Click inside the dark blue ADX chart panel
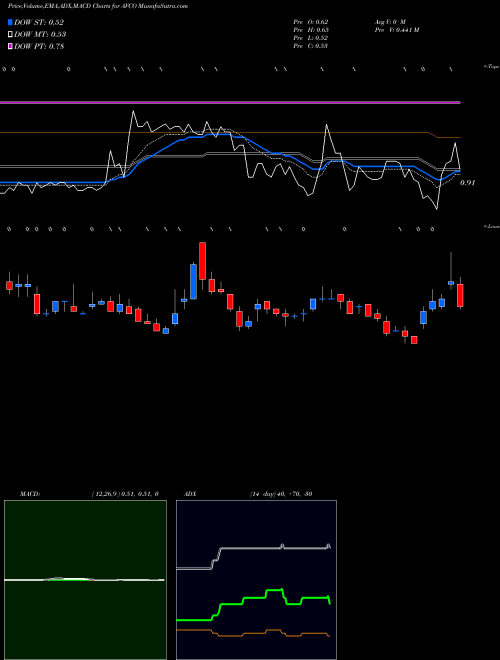 256,580
